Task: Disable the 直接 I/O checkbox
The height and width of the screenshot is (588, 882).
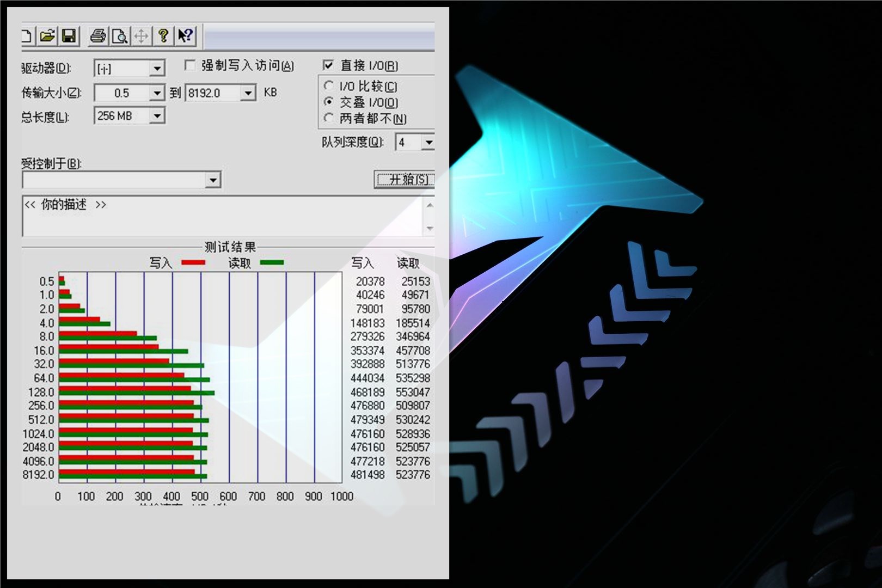Action: tap(328, 65)
